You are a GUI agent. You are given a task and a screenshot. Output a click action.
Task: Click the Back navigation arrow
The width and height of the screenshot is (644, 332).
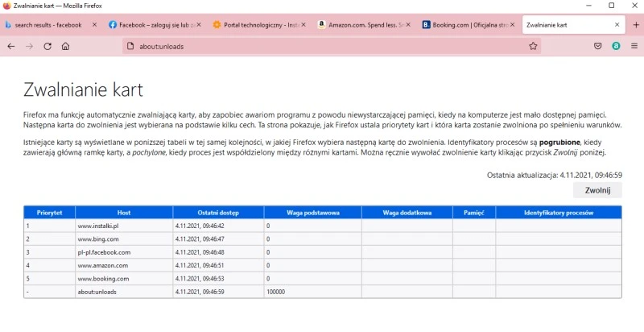(x=11, y=46)
